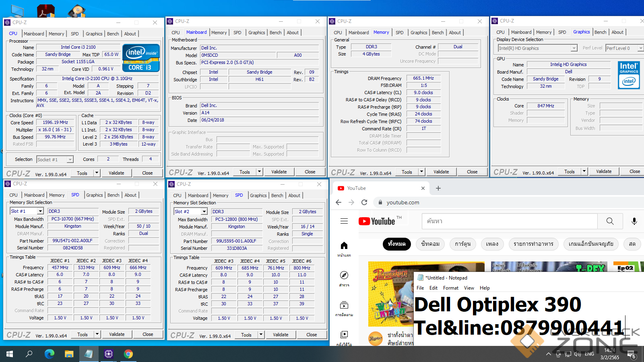The width and height of the screenshot is (644, 362).
Task: Click the youtube.com address bar
Action: pyautogui.click(x=403, y=202)
